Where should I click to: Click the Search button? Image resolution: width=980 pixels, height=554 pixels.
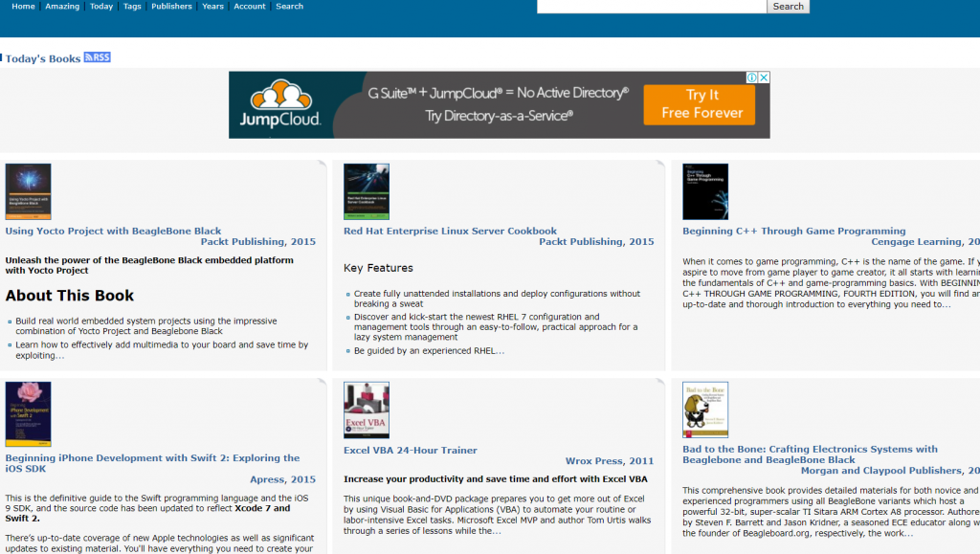tap(789, 7)
